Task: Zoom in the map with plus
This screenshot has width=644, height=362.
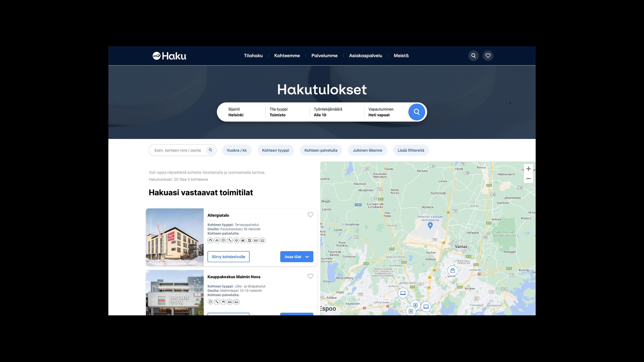Action: coord(528,169)
